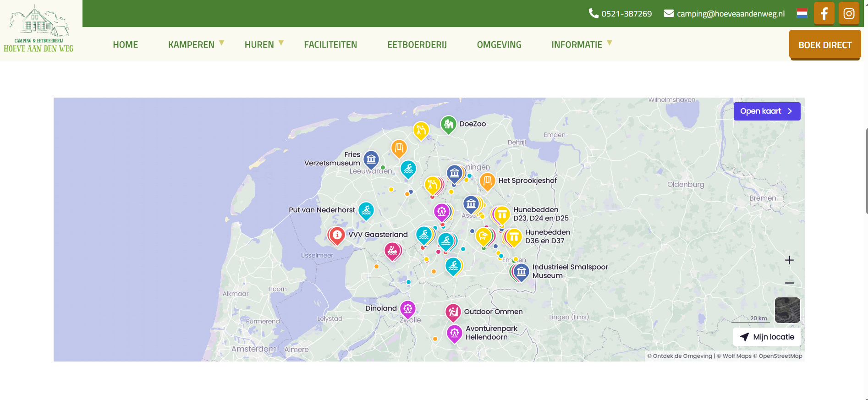The height and width of the screenshot is (400, 868).
Task: Click the Industrieel Smalspoor Museum pin
Action: point(521,272)
